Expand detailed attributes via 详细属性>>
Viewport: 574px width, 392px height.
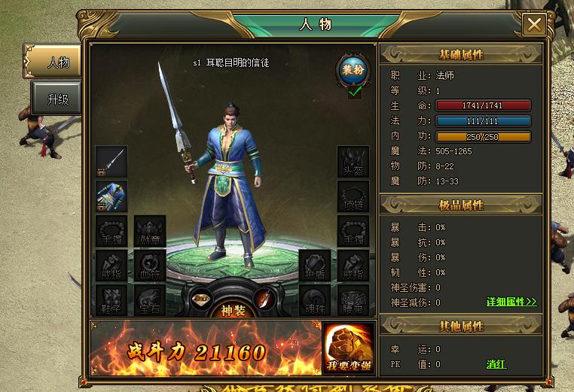click(511, 302)
